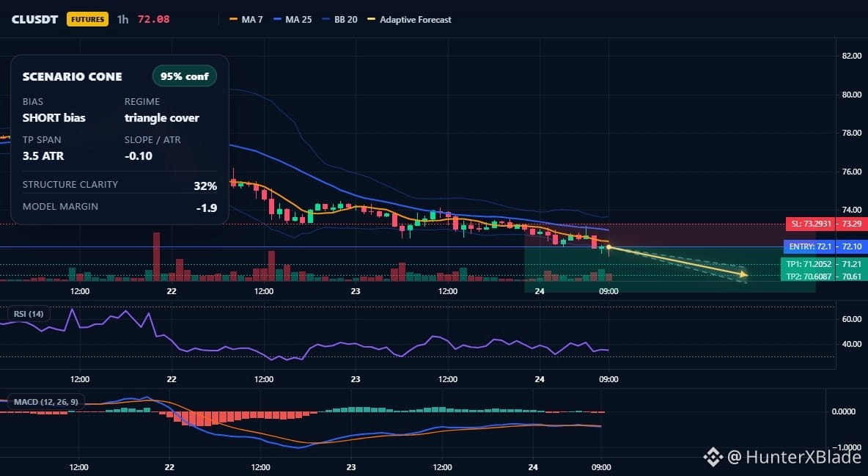The image size is (868, 476).
Task: Toggle the Adaptive Forecast legend entry
Action: point(410,19)
